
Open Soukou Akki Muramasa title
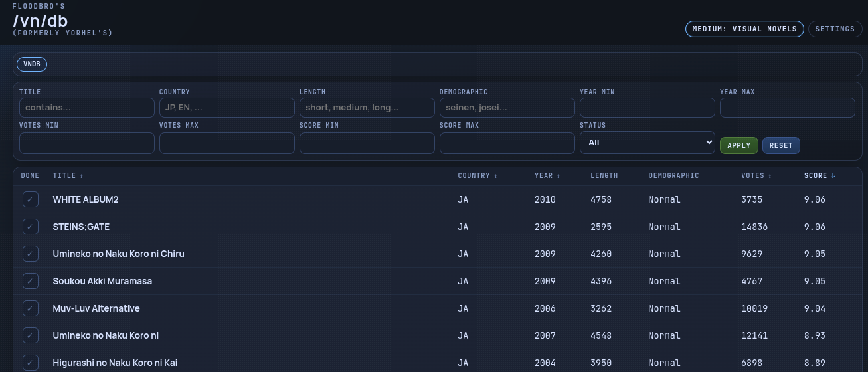pyautogui.click(x=102, y=281)
